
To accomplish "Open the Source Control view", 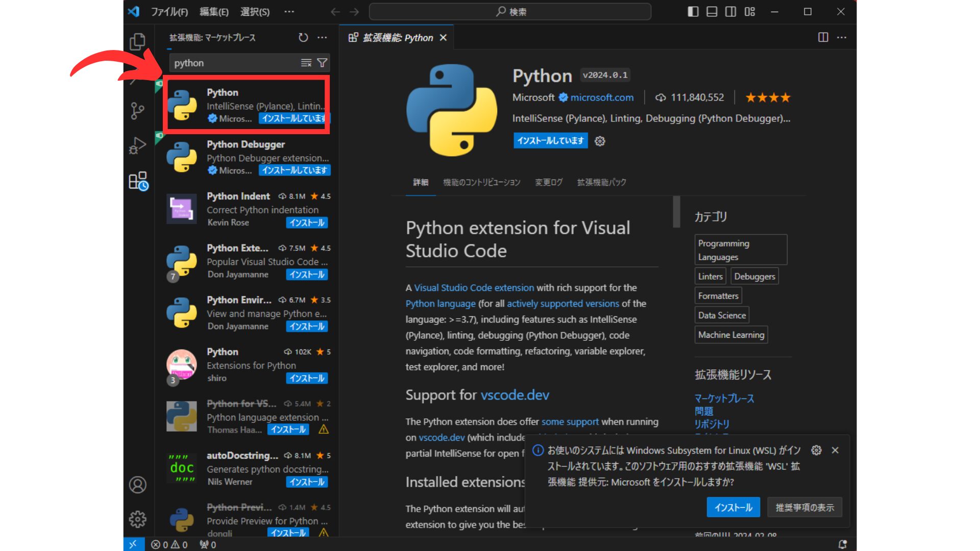I will click(x=137, y=111).
